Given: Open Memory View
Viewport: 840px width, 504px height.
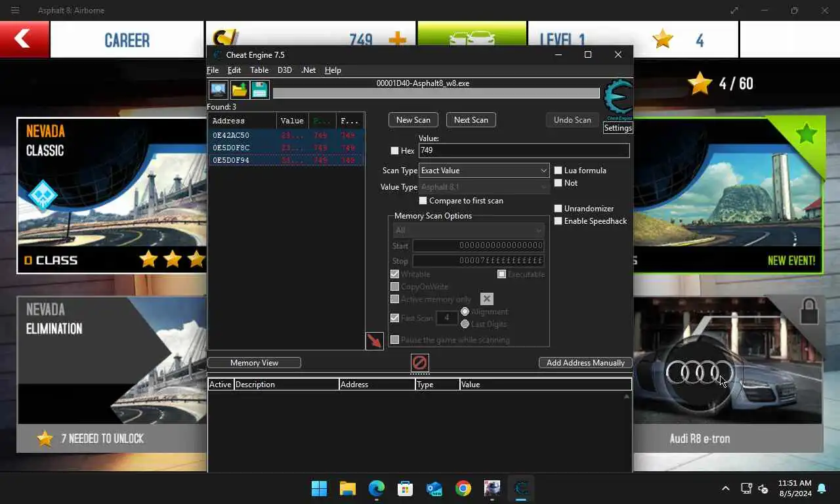Looking at the screenshot, I should [255, 363].
